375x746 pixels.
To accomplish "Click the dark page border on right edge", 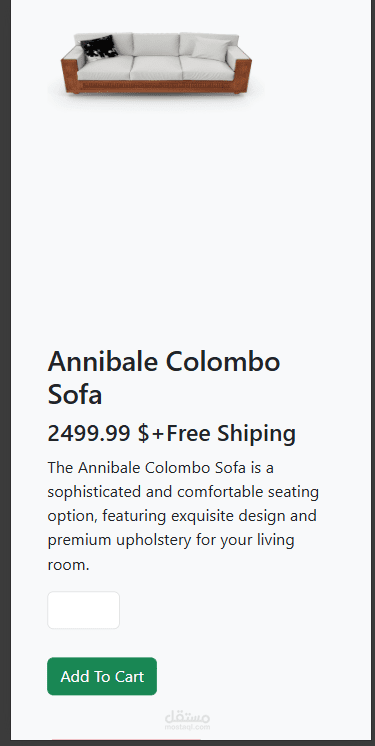I will click(373, 371).
